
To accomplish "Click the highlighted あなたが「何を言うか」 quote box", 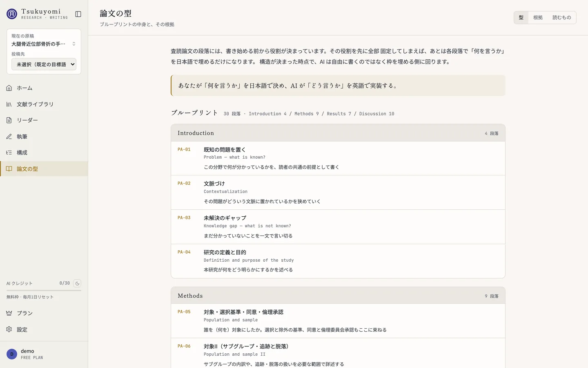I will (x=338, y=85).
